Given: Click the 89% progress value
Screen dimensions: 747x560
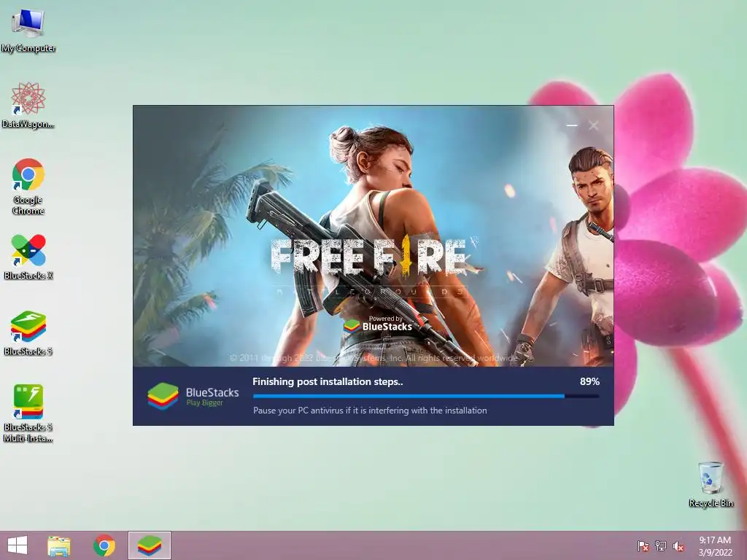Looking at the screenshot, I should coord(589,381).
